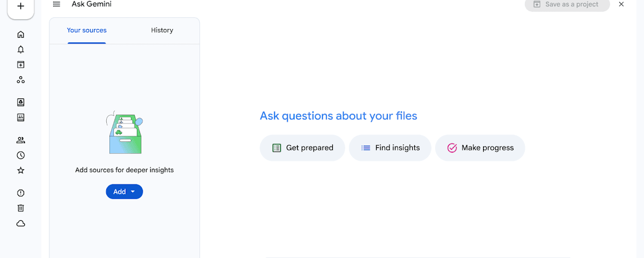Show Recent files clock icon
644x258 pixels.
point(21,155)
